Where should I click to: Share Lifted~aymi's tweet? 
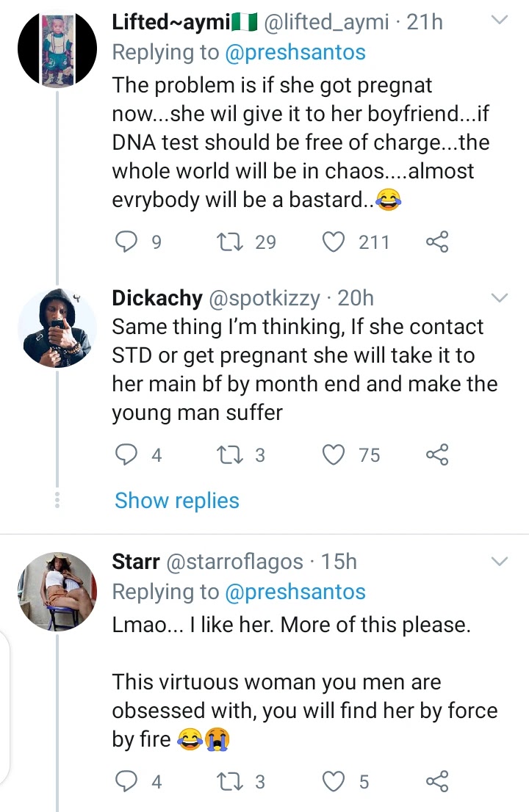coord(437,242)
